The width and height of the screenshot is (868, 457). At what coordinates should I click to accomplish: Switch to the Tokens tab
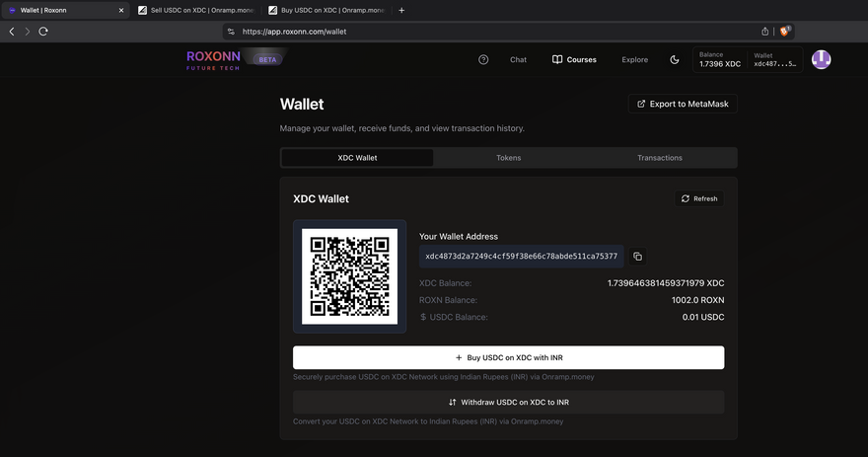pyautogui.click(x=509, y=158)
